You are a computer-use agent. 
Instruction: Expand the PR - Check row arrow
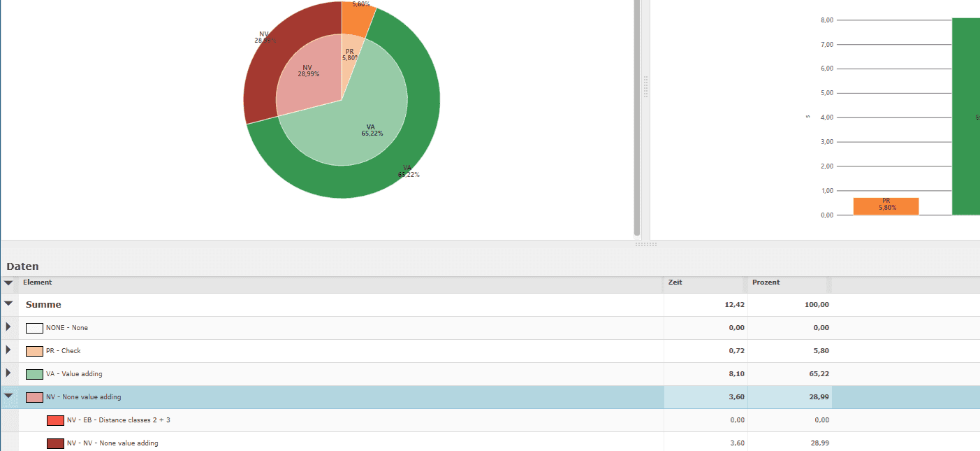[8, 350]
